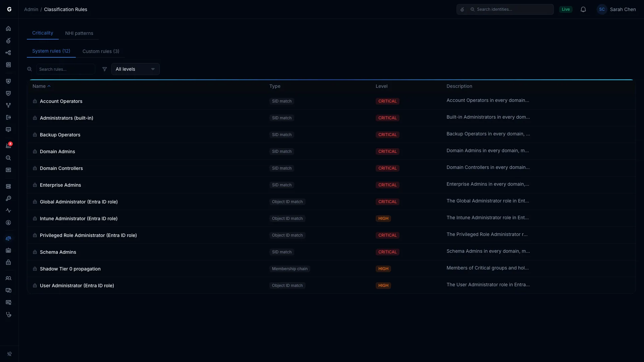Click the keyhole circle sidebar icon
The height and width of the screenshot is (362, 644).
click(x=8, y=223)
